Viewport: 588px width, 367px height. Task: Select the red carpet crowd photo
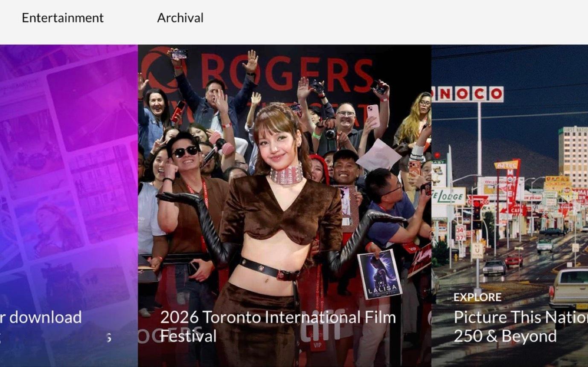tap(285, 205)
